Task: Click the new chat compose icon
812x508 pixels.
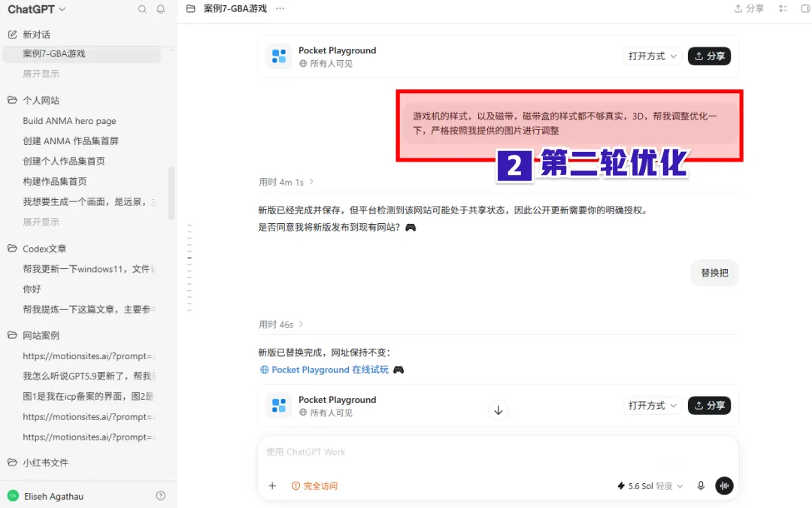Action: coord(13,35)
